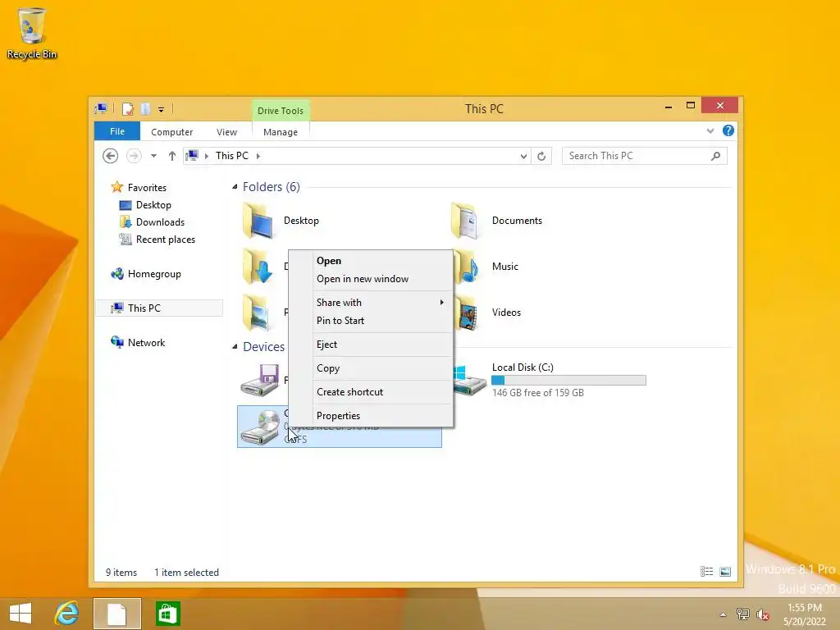The height and width of the screenshot is (630, 840).
Task: Select the Pictures folder icon
Action: click(x=256, y=313)
